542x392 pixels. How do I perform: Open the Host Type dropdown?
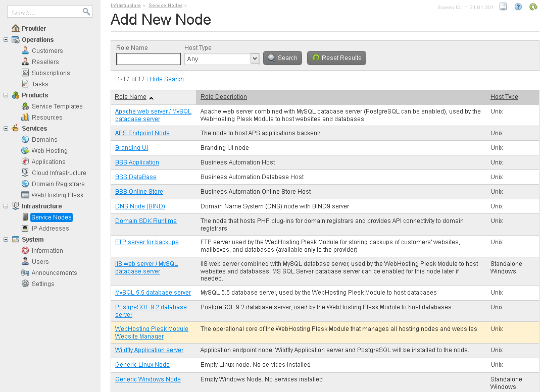(x=222, y=59)
